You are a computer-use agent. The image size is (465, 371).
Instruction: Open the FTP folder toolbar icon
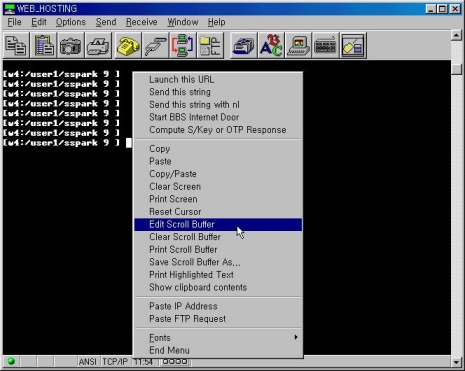pos(210,45)
